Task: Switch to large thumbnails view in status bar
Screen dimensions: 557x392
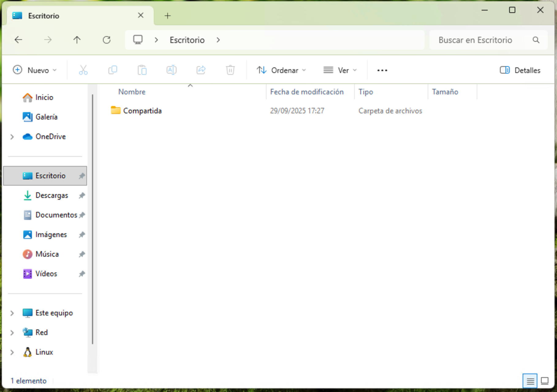Action: click(544, 381)
